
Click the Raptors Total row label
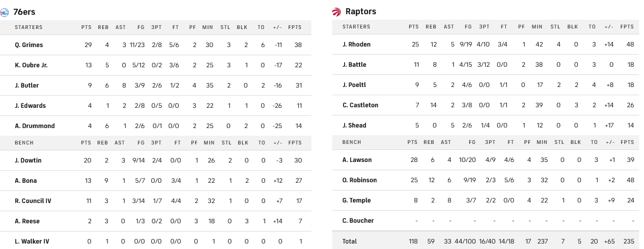350,241
